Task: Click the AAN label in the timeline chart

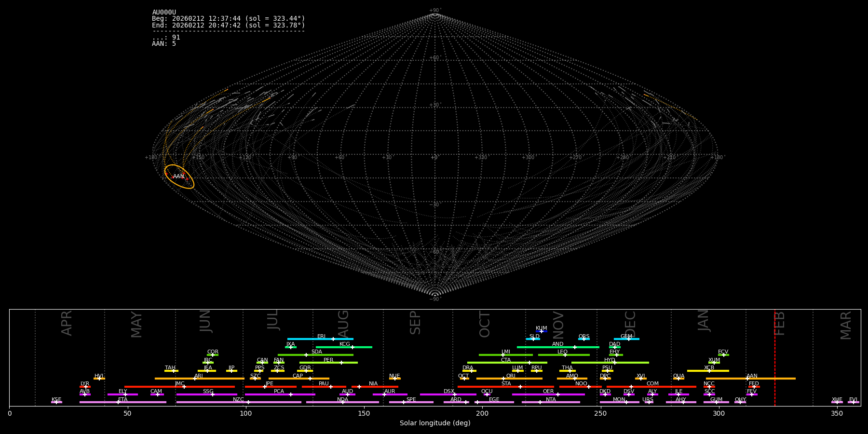Action: [752, 376]
